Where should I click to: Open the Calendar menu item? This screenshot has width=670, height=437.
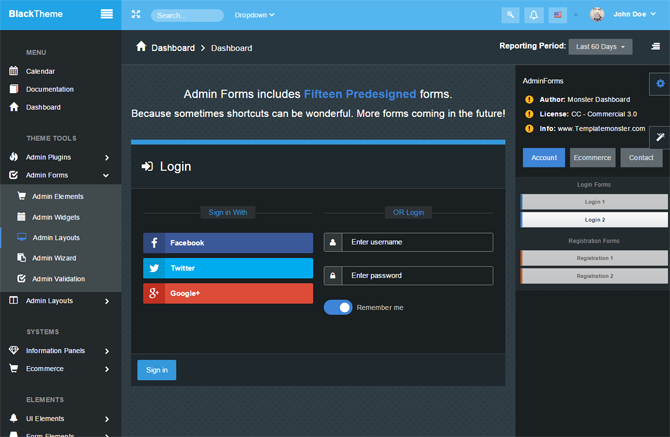(40, 71)
